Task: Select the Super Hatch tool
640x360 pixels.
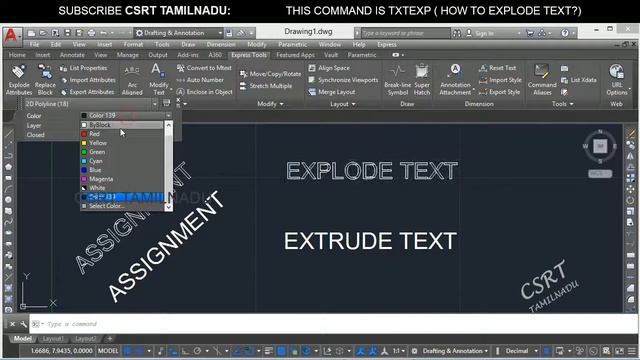Action: pyautogui.click(x=422, y=80)
